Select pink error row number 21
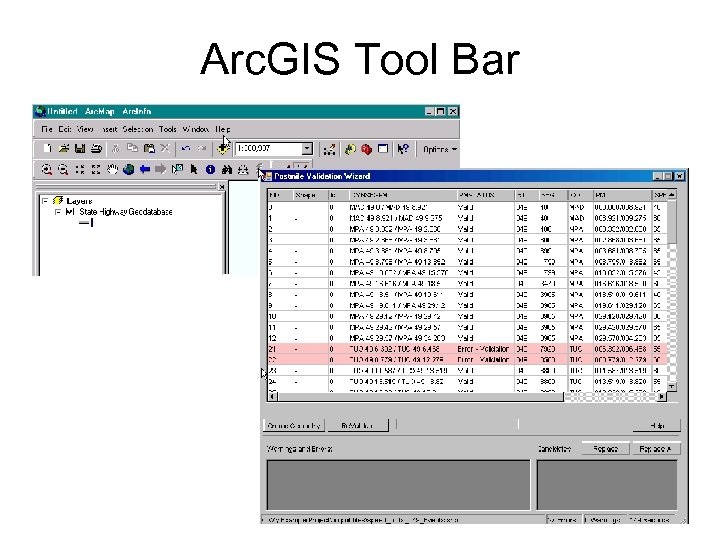This screenshot has height=540, width=720. (467, 349)
